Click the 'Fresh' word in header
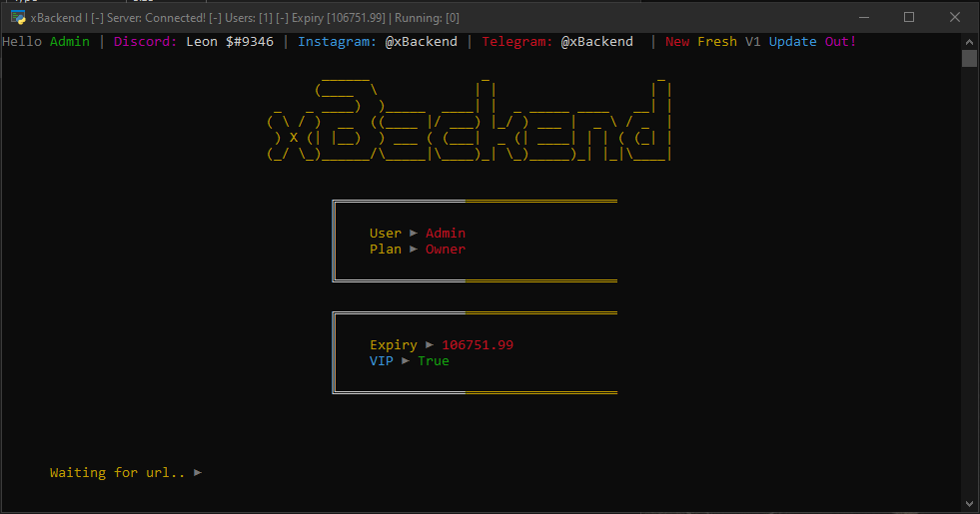This screenshot has height=514, width=980. click(717, 41)
